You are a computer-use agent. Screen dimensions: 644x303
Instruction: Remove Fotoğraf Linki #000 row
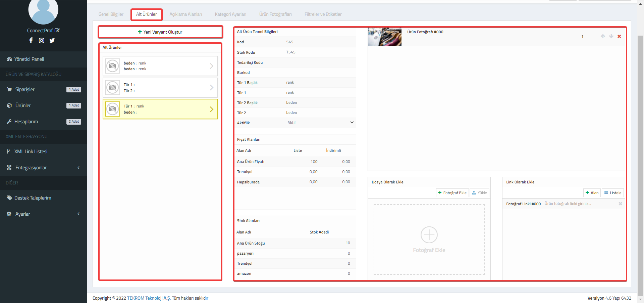click(620, 204)
